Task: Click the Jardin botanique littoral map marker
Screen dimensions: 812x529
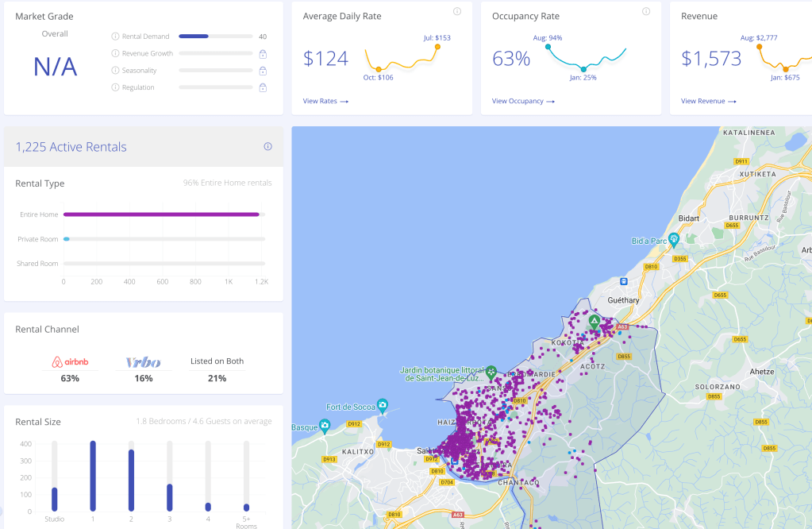Action: point(491,371)
